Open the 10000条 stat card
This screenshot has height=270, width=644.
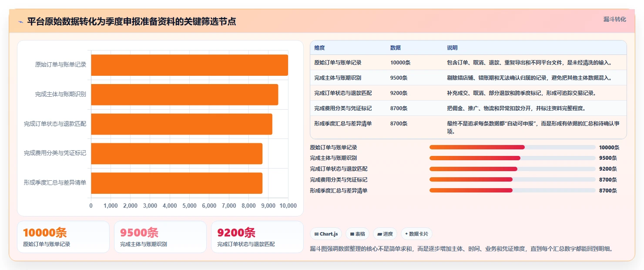coord(63,237)
